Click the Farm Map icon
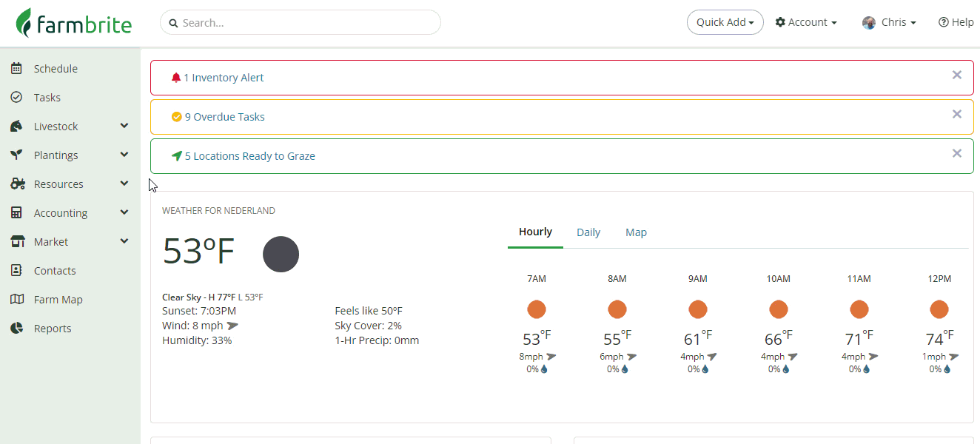 click(16, 300)
